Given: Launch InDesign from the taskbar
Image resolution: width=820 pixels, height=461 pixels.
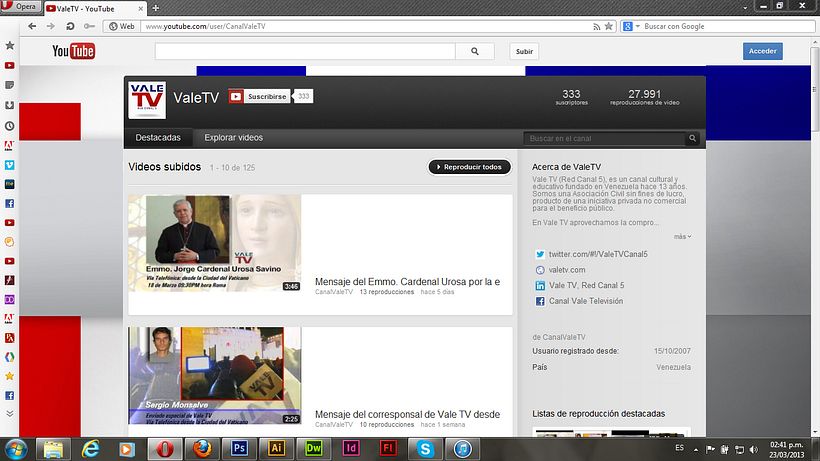Looking at the screenshot, I should pyautogui.click(x=350, y=449).
